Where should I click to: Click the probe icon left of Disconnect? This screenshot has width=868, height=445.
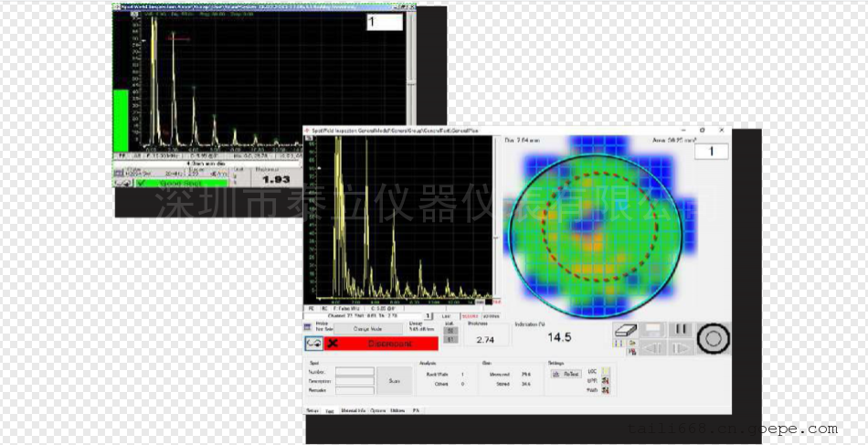tap(312, 344)
